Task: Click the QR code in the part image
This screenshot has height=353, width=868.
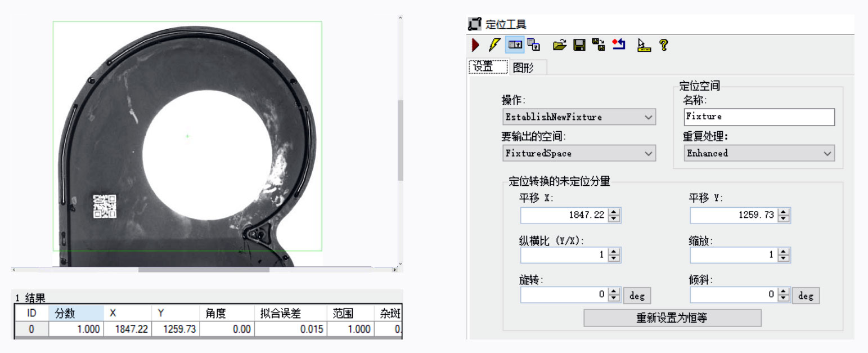Action: pos(105,206)
